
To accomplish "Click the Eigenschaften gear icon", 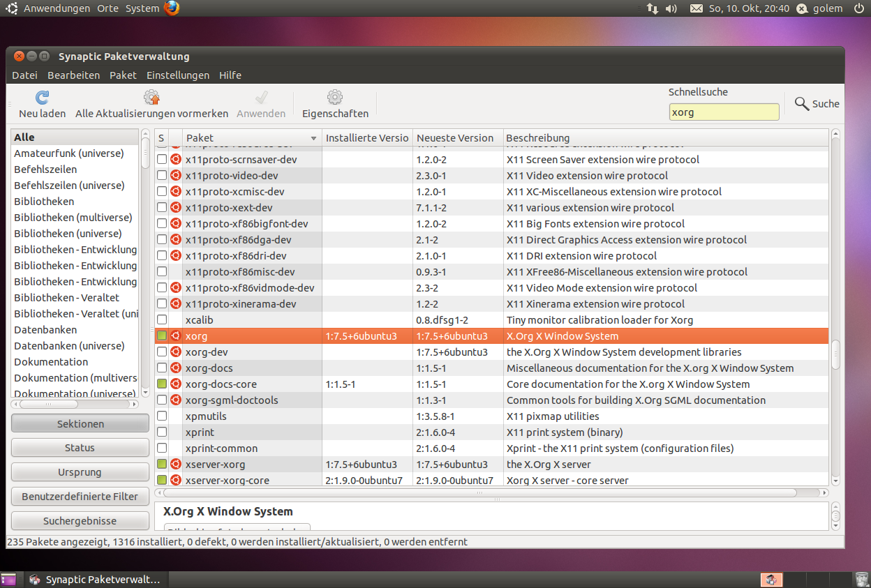I will click(x=335, y=98).
